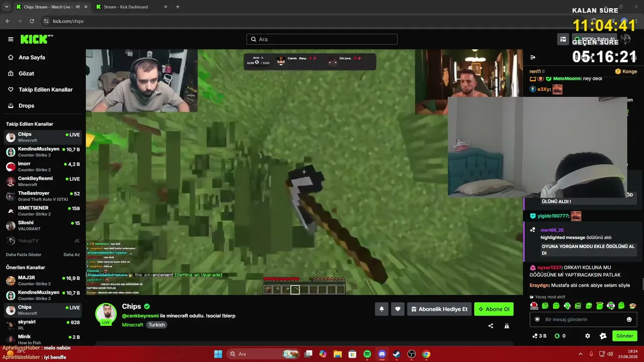Viewport: 644px width, 362px height.
Task: Open the Minik channel
Action: click(43, 339)
